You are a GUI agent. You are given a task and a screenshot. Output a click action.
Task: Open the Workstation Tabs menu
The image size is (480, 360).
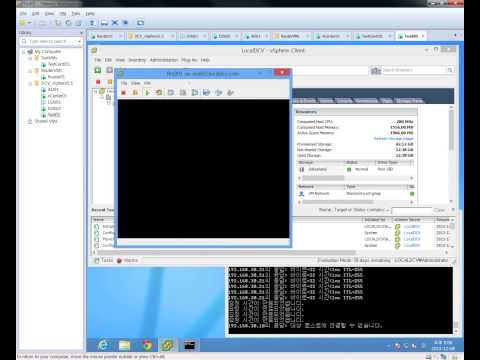[x=76, y=14]
